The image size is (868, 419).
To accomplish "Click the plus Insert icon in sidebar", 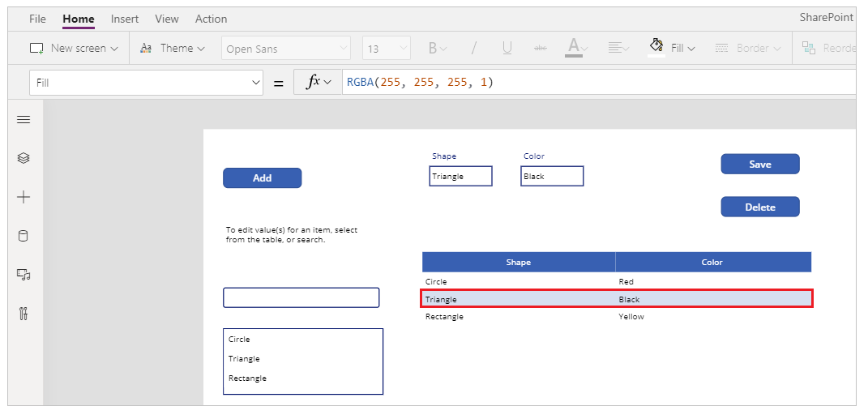I will coord(24,197).
